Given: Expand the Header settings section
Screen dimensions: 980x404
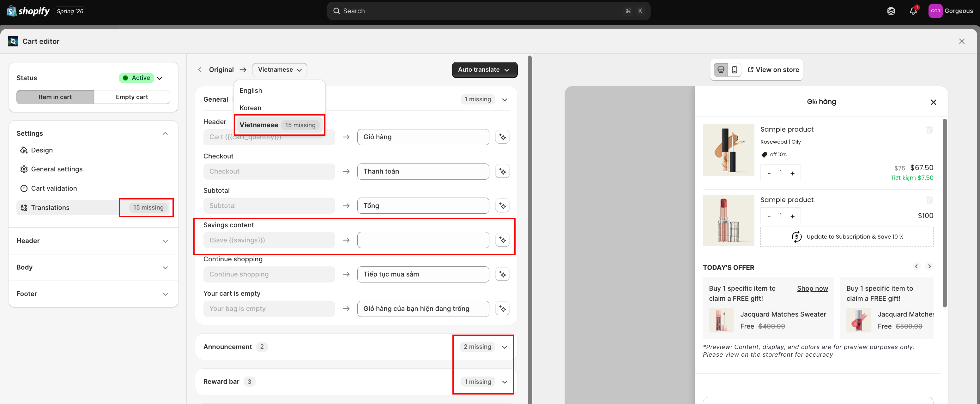Looking at the screenshot, I should (93, 241).
